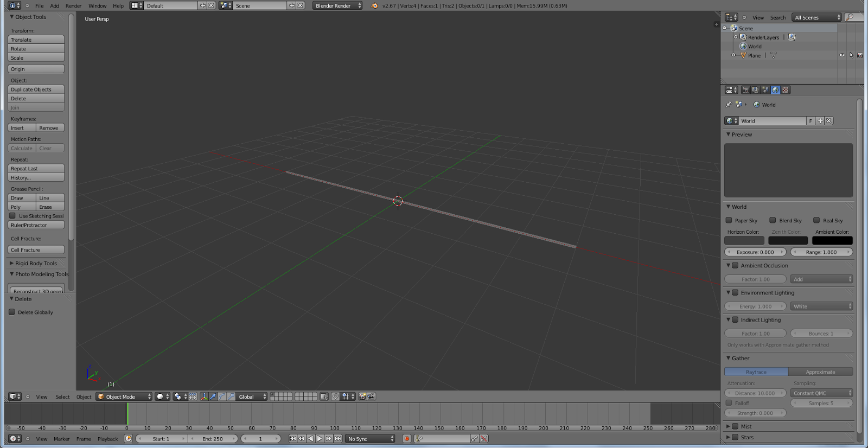Check Use Sketching Sessions checkbox
This screenshot has width=868, height=448.
(x=12, y=216)
